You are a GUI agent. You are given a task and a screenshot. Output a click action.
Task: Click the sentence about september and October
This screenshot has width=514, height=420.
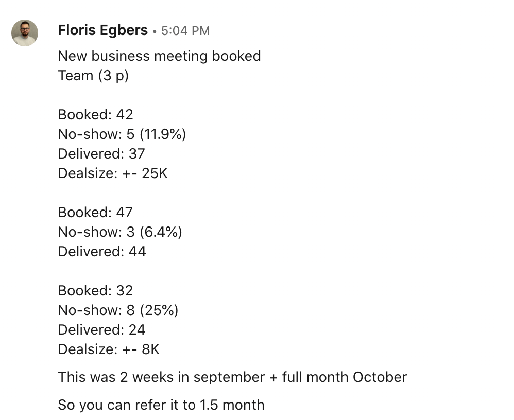tap(232, 377)
